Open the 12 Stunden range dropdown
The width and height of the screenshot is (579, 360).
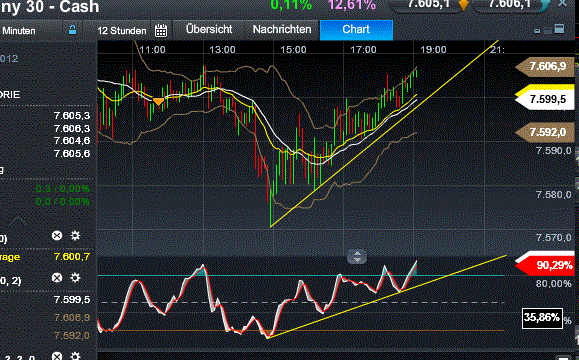[122, 31]
